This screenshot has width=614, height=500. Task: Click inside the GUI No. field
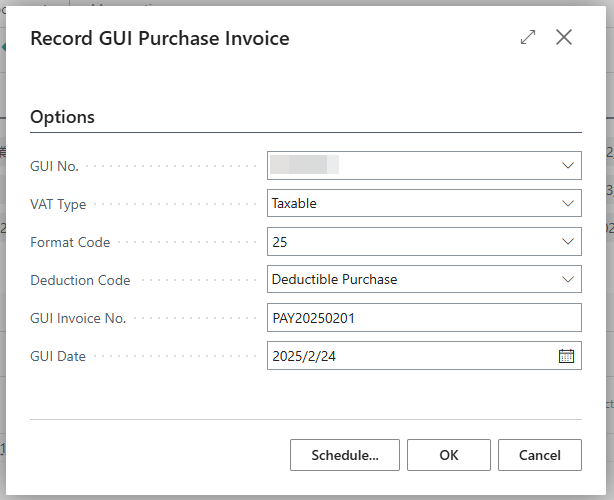click(x=424, y=166)
